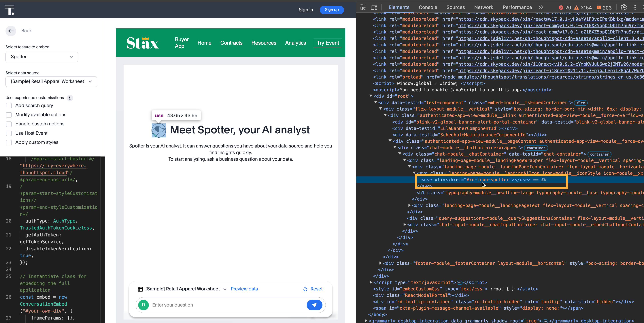Click container badge on chatContainerWrapper
The image size is (644, 323).
click(536, 148)
